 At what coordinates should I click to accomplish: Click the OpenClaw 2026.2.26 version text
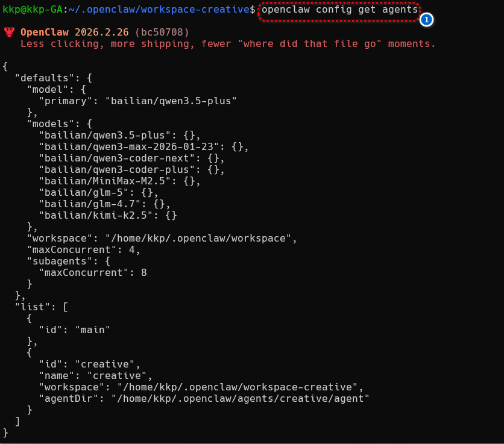[x=74, y=32]
